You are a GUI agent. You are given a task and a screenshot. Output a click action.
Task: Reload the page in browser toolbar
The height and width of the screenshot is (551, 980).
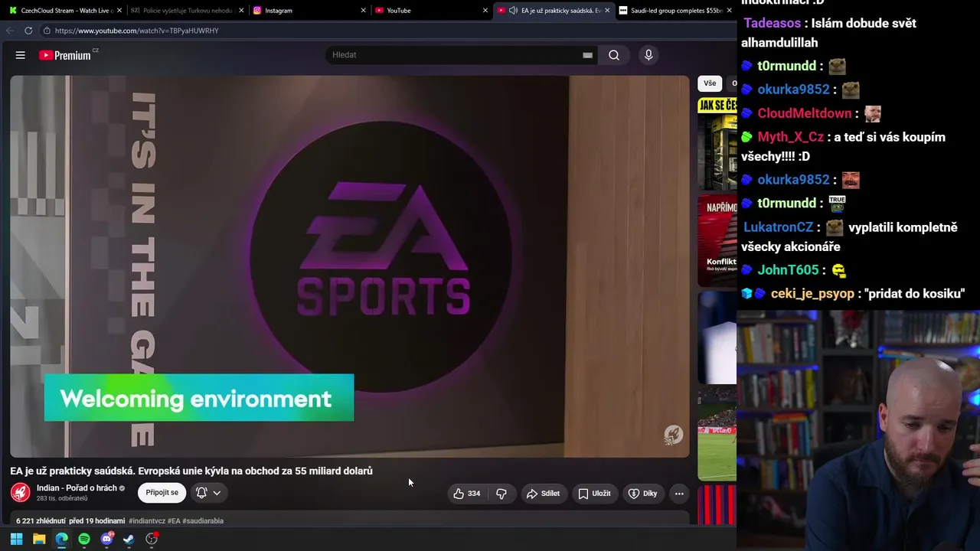(x=28, y=31)
